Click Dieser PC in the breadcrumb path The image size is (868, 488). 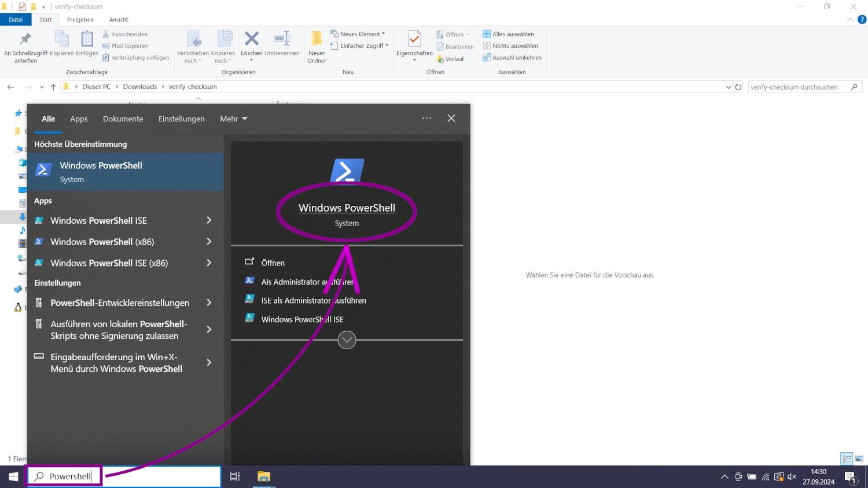point(97,87)
